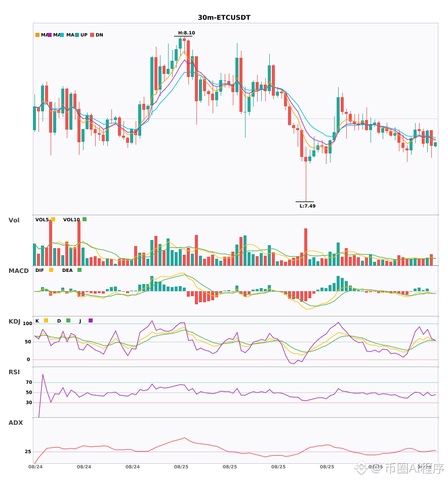The height and width of the screenshot is (481, 448).
Task: Select the UP legend label
Action: click(x=84, y=35)
